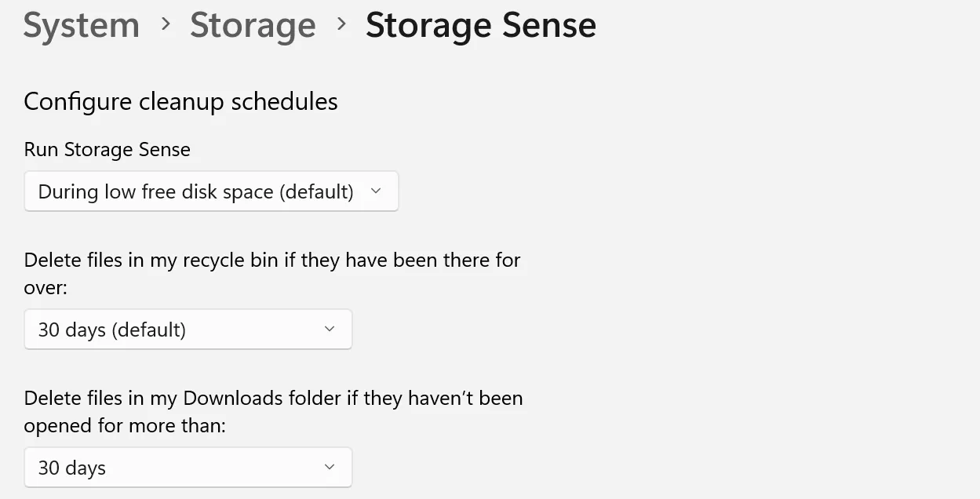The height and width of the screenshot is (499, 980).
Task: Click the 30 days value for Downloads
Action: click(71, 468)
